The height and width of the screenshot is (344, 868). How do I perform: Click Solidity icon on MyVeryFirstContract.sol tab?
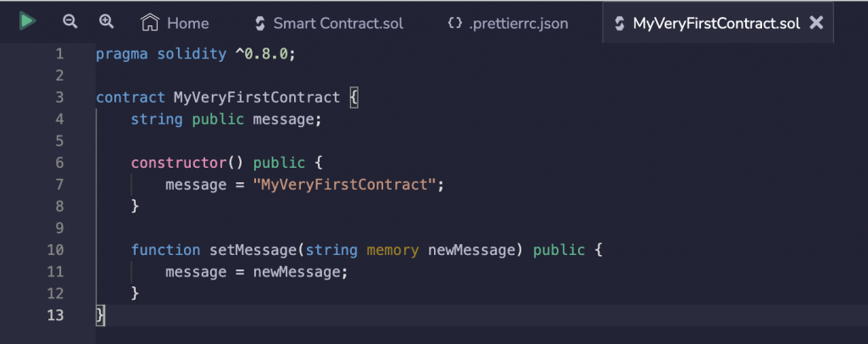coord(620,23)
